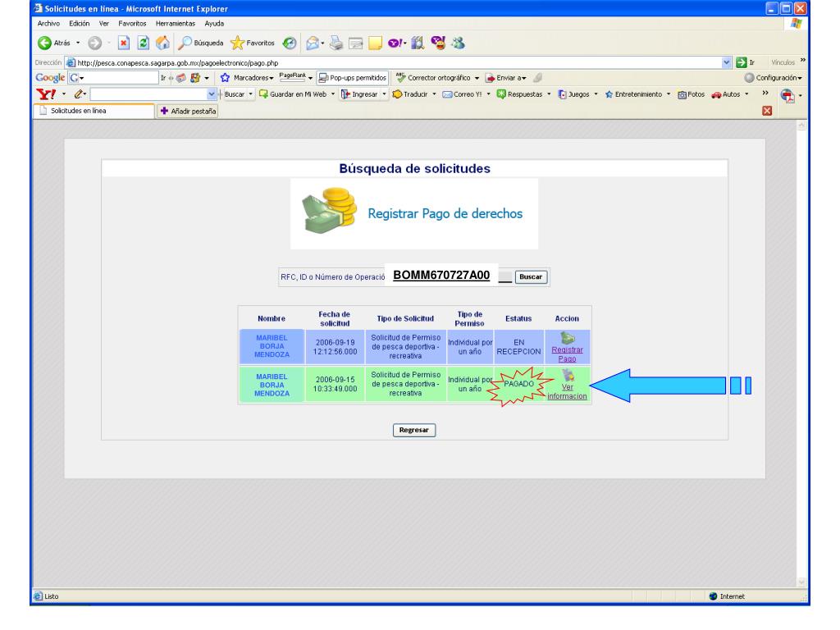Click the date 2006-09-19 12:12:56.000
Screen dimensions: 840x630
[x=335, y=347]
